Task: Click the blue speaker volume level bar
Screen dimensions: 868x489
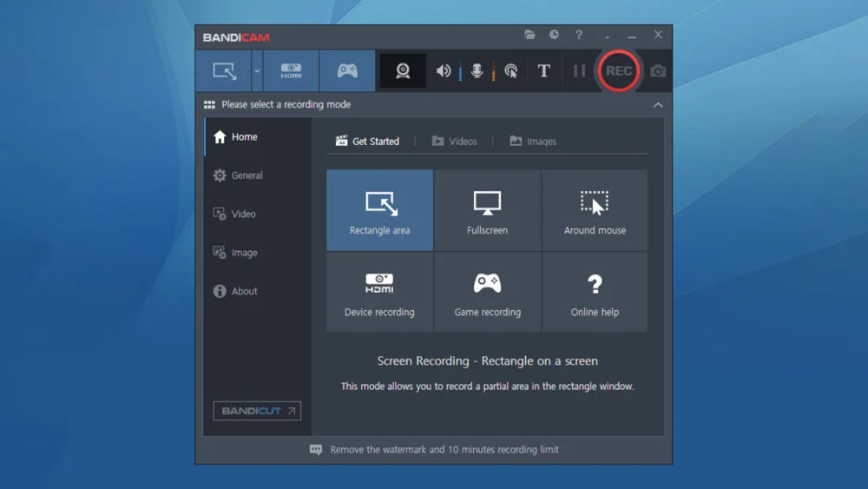Action: point(460,71)
